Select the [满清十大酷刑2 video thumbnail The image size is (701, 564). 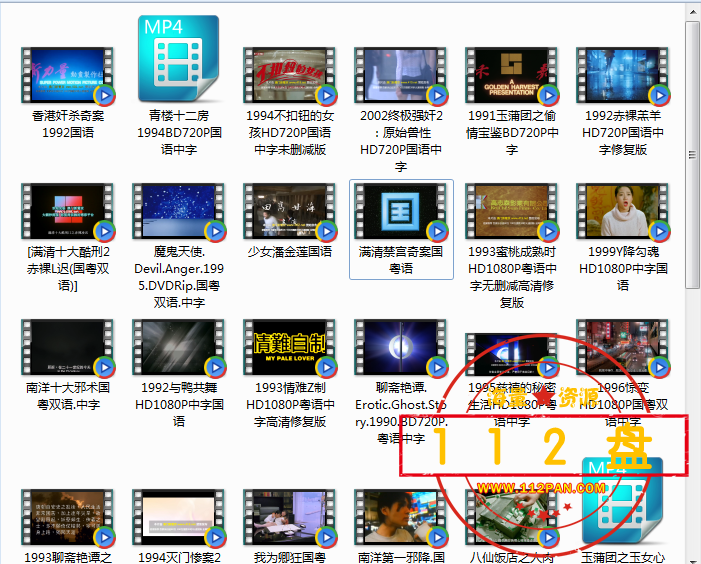click(x=68, y=211)
